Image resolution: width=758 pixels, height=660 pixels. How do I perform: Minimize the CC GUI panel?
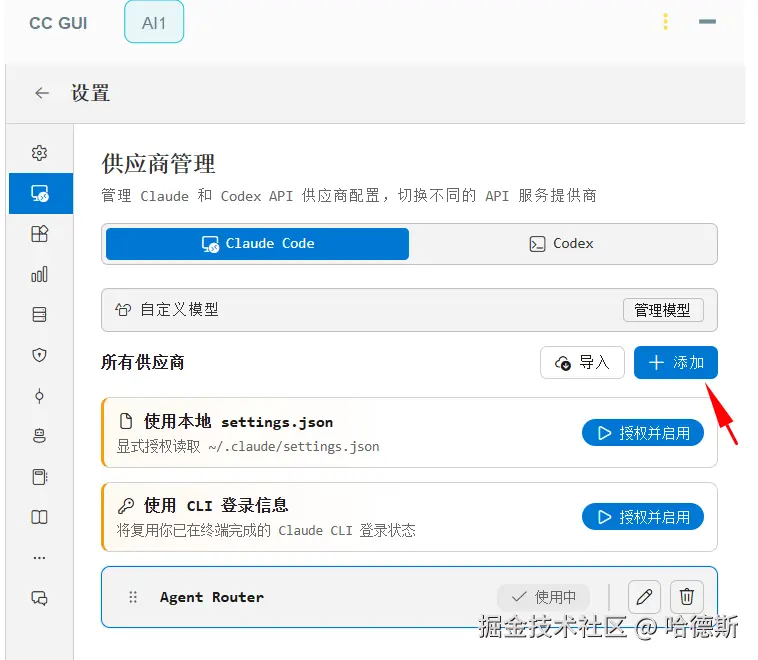pyautogui.click(x=707, y=22)
